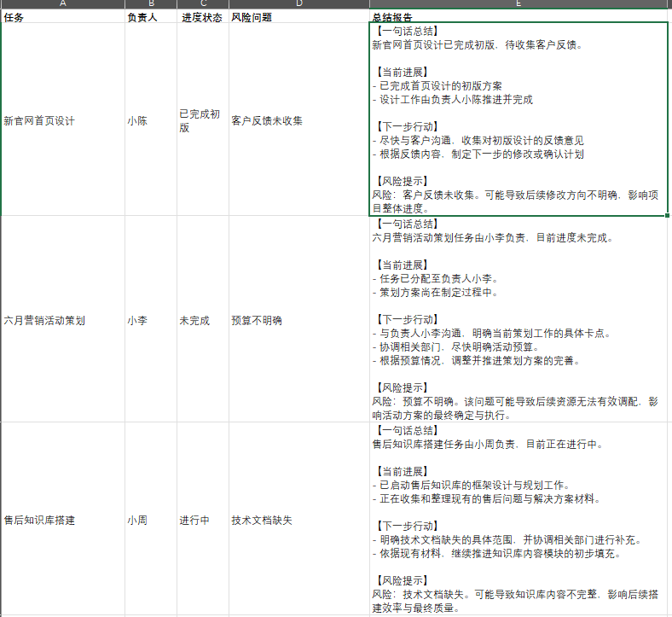Select the 售后知识库搭建 task cell

[x=63, y=519]
